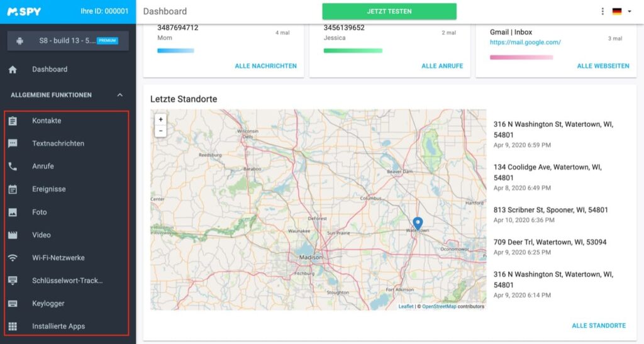Click the ALLE ANRUFE link

(x=442, y=65)
